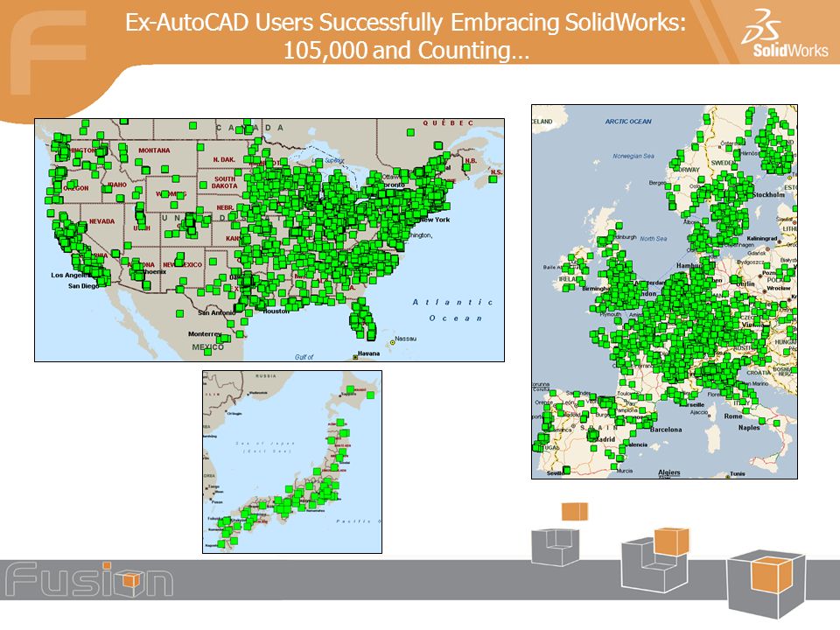840x630 pixels.
Task: Select the United States user map image
Action: click(269, 240)
